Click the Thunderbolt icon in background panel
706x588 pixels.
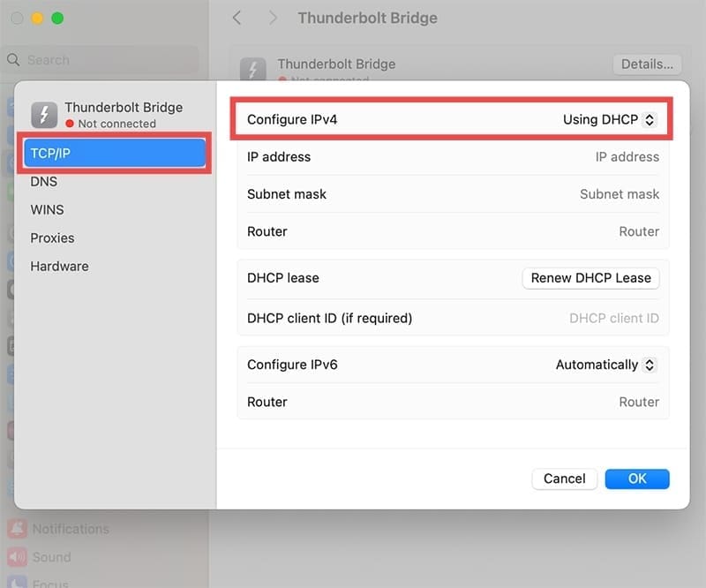tap(253, 70)
